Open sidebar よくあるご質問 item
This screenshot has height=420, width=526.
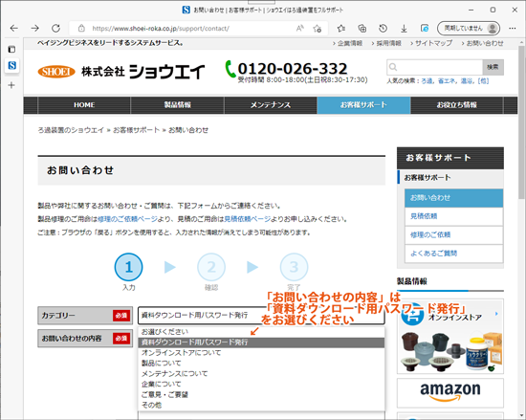[x=453, y=254]
